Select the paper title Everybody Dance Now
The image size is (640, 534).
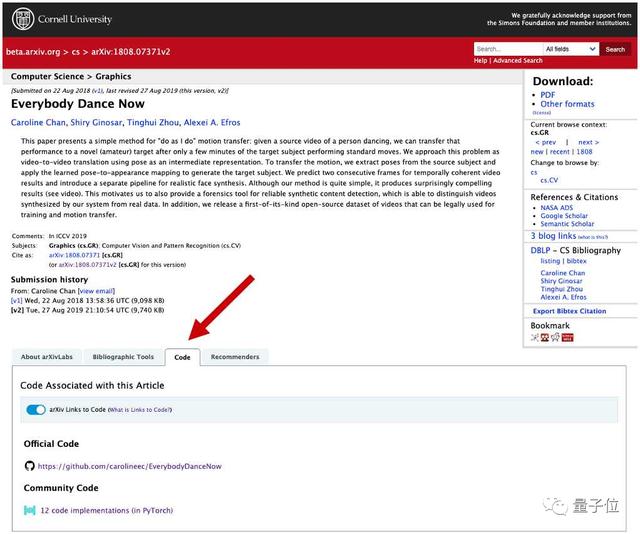click(78, 104)
